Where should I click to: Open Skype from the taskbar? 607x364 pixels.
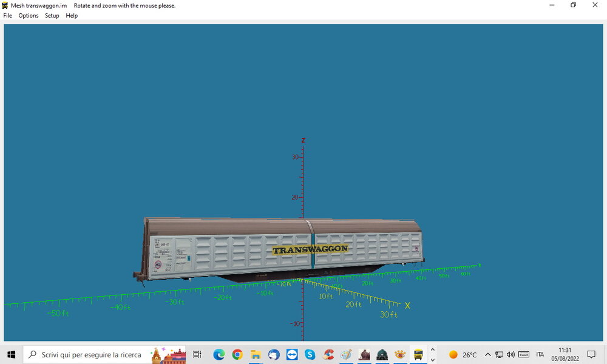click(310, 354)
